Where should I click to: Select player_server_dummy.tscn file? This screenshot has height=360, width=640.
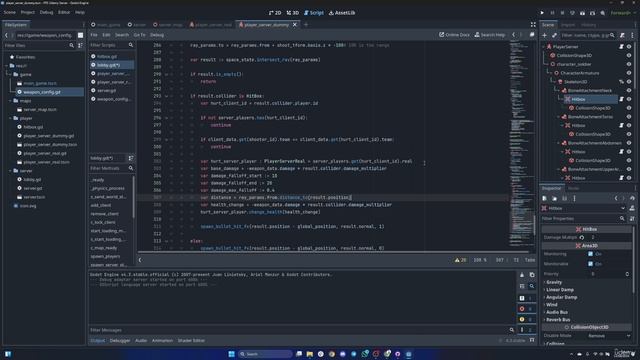click(50, 144)
